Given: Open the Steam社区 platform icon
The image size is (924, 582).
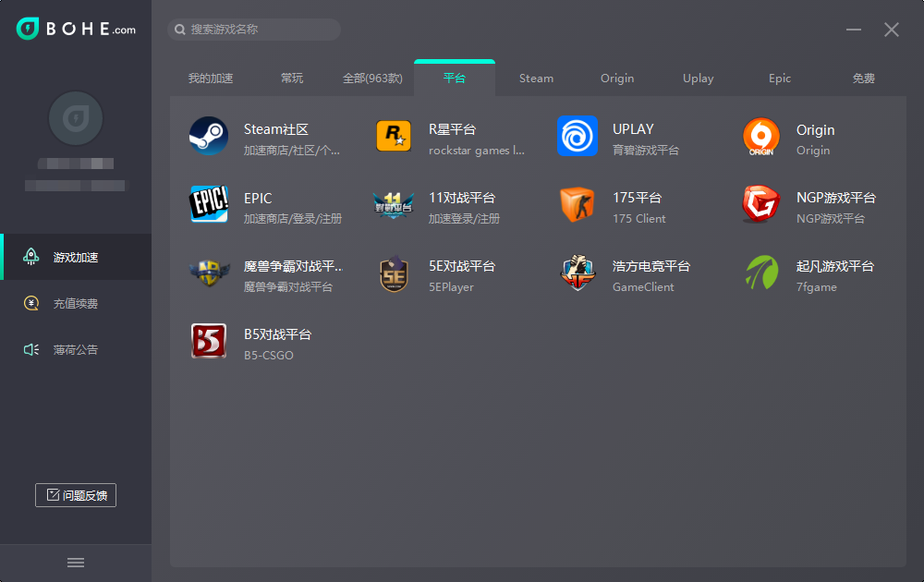Looking at the screenshot, I should click(209, 136).
